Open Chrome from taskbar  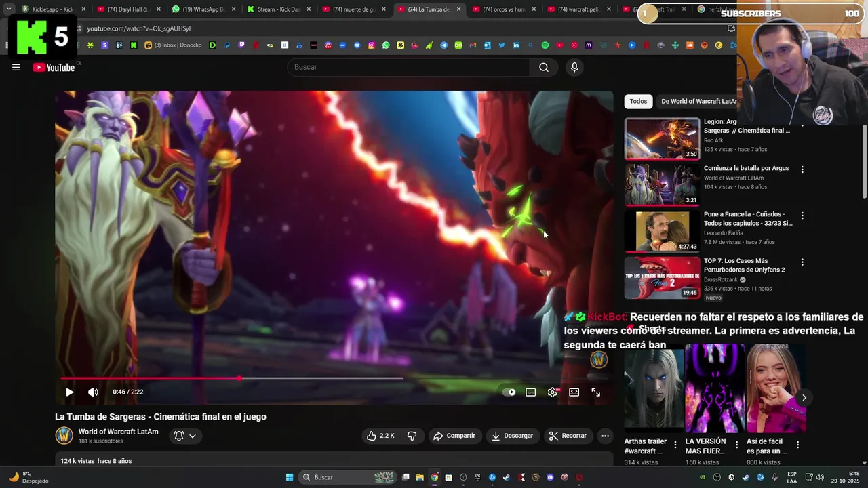pos(435,477)
